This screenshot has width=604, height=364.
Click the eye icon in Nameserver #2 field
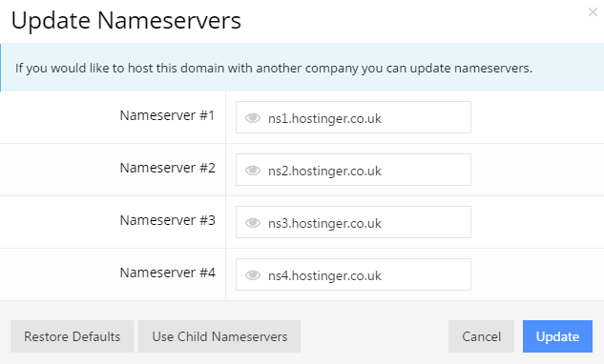(253, 171)
